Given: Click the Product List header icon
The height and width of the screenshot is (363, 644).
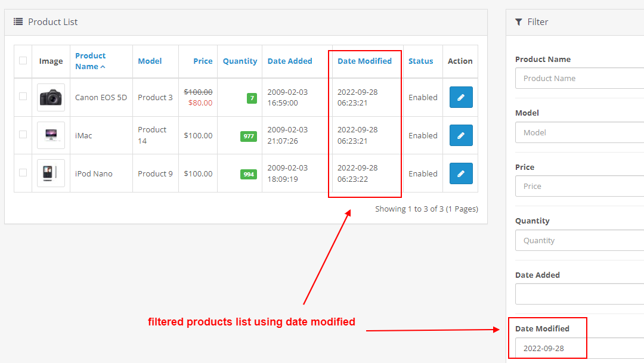Looking at the screenshot, I should tap(18, 22).
